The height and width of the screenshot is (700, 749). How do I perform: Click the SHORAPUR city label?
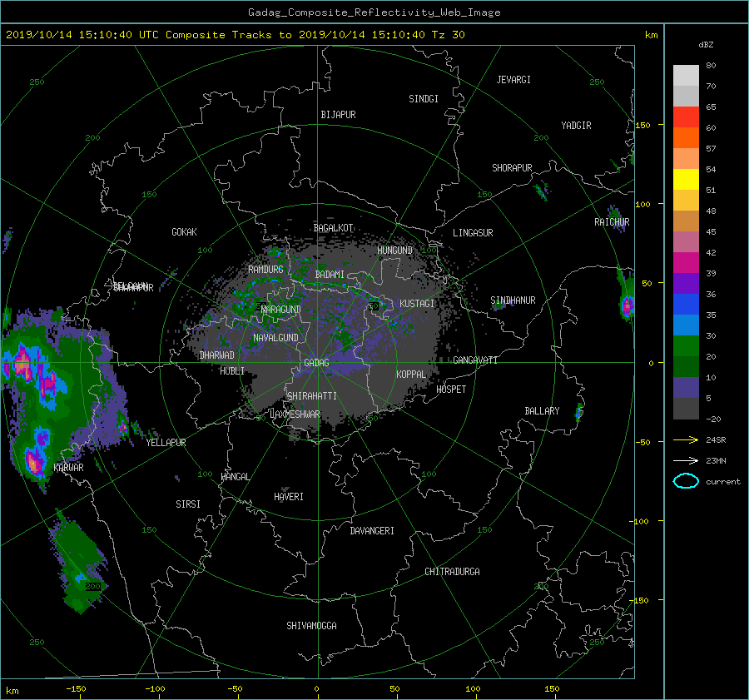tap(512, 167)
